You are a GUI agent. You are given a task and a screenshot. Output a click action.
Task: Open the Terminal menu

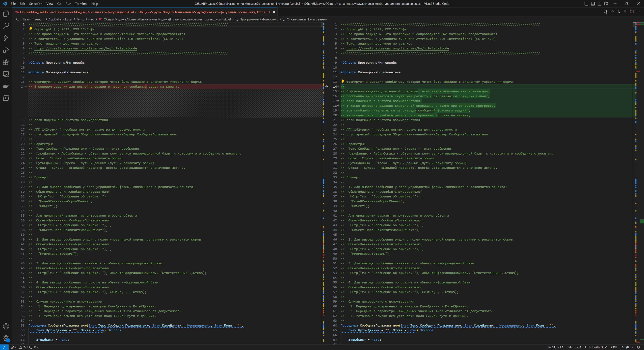pos(81,4)
